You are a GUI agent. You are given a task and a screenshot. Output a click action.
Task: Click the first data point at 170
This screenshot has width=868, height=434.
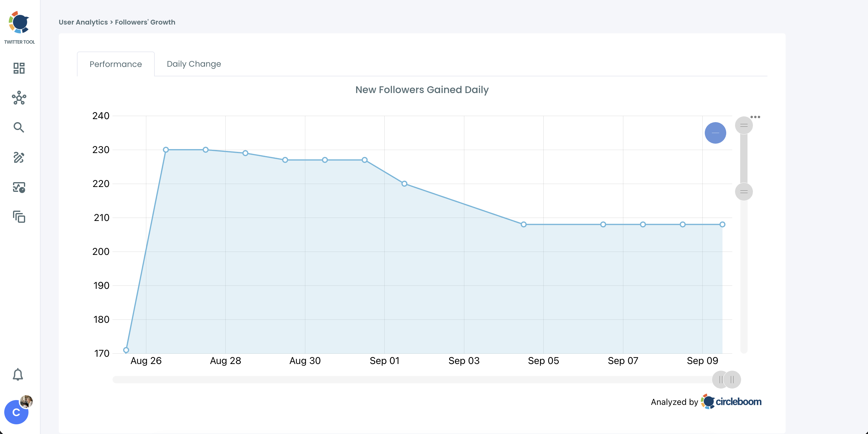point(126,350)
